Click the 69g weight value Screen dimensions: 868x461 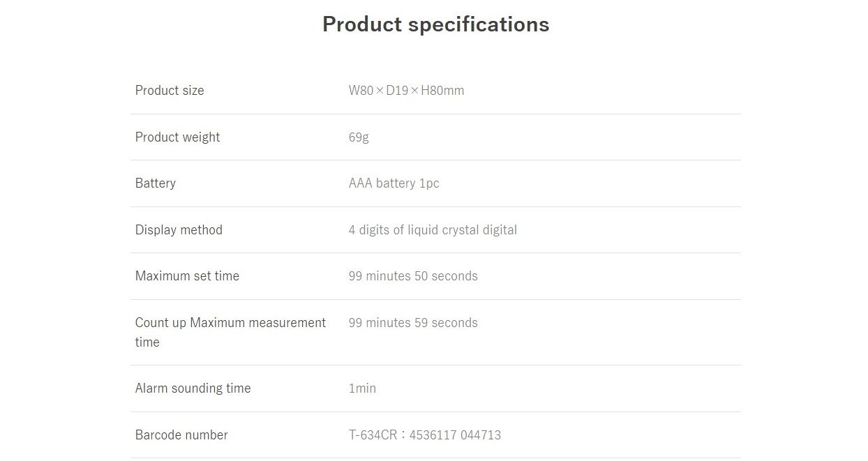click(x=359, y=137)
